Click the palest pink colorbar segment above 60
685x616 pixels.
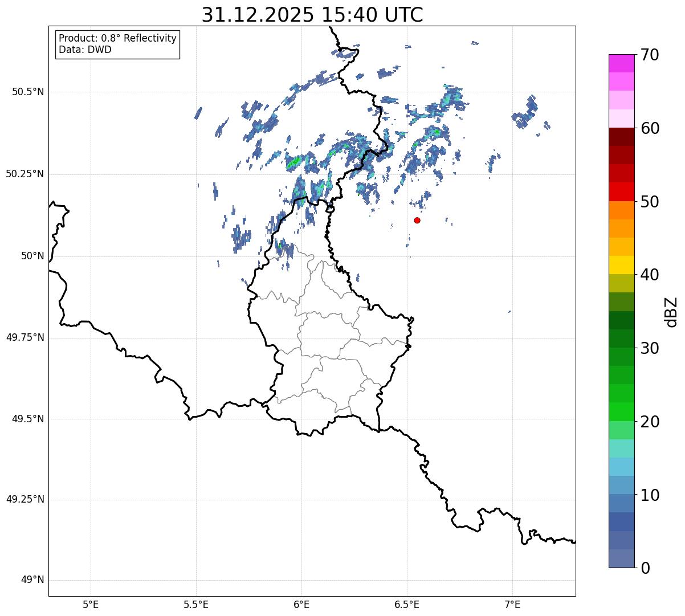[622, 119]
